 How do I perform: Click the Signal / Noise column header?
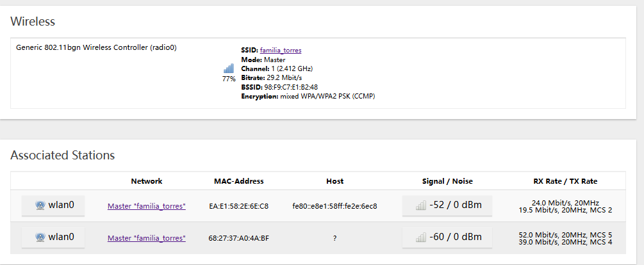(x=447, y=181)
